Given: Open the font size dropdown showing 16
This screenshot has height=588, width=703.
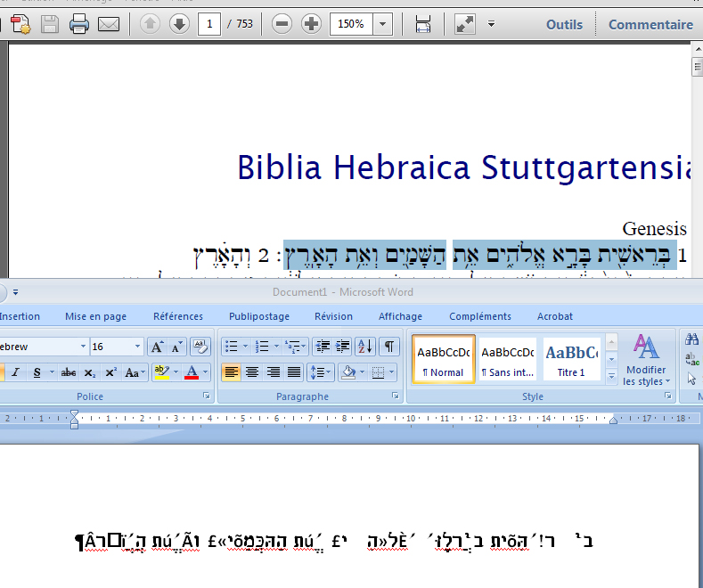Looking at the screenshot, I should click(137, 347).
